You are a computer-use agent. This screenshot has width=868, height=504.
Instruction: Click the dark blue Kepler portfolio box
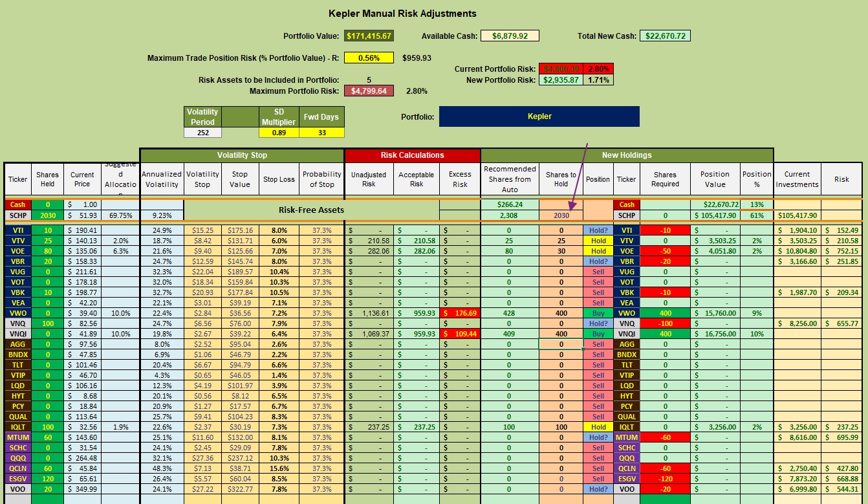(x=539, y=116)
